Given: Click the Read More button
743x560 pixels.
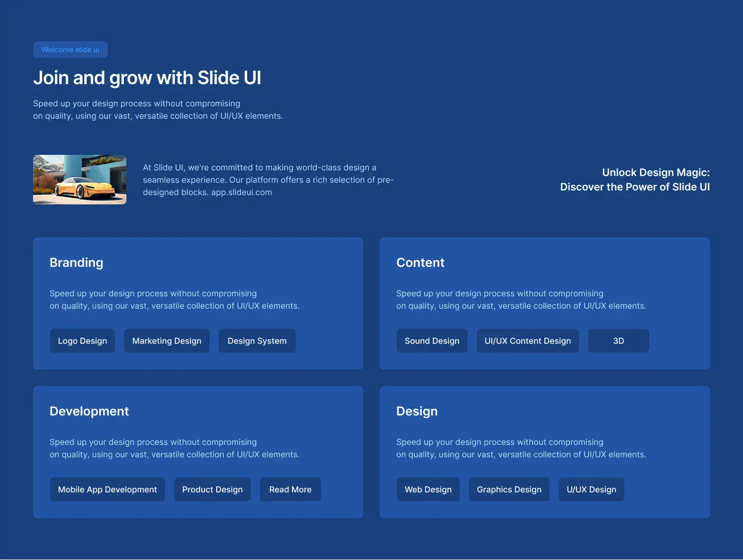Looking at the screenshot, I should 290,489.
